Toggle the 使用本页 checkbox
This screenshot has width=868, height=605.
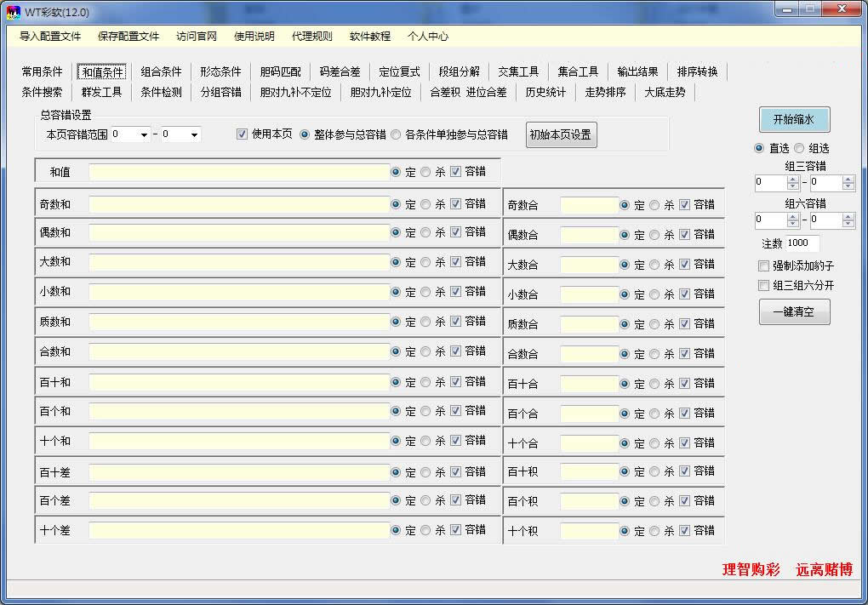pos(243,134)
